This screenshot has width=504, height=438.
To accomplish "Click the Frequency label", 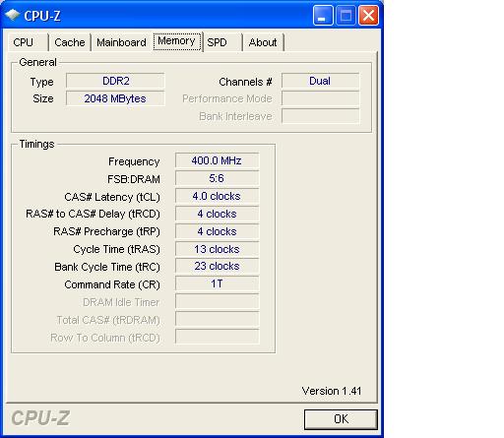I will pos(134,161).
